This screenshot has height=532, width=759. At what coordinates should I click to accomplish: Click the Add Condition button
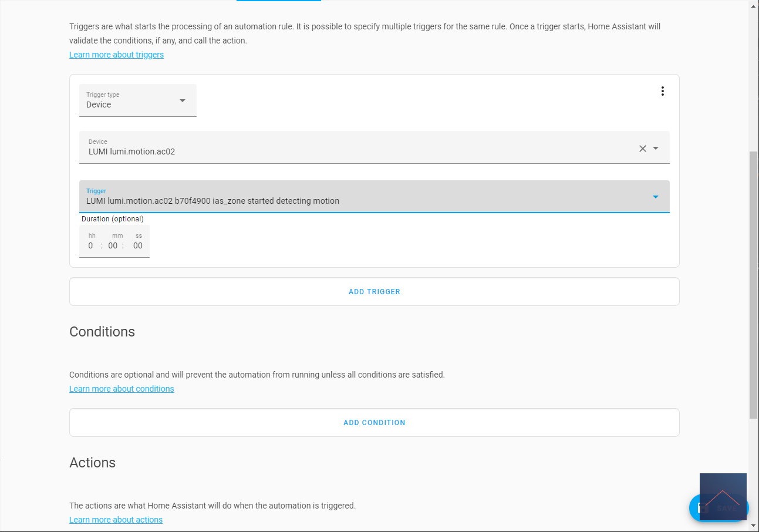point(375,423)
